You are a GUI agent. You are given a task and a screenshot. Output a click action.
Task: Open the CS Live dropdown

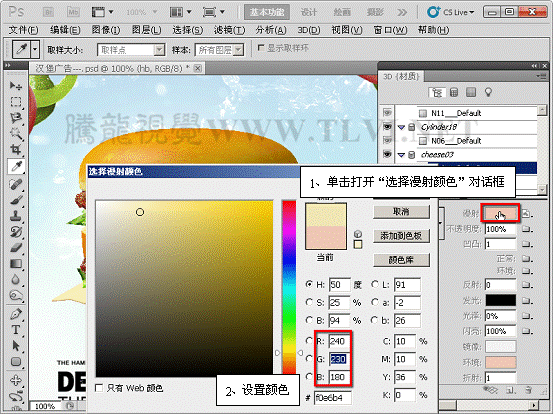tap(451, 12)
